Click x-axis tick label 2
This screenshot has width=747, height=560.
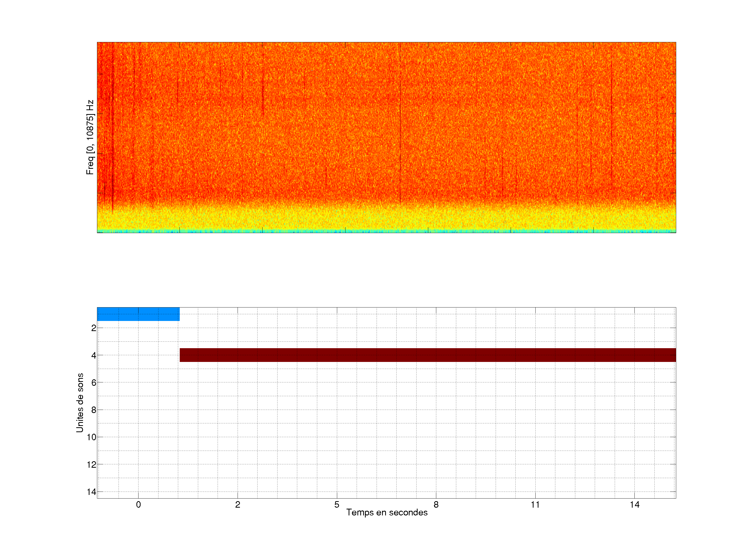point(237,505)
